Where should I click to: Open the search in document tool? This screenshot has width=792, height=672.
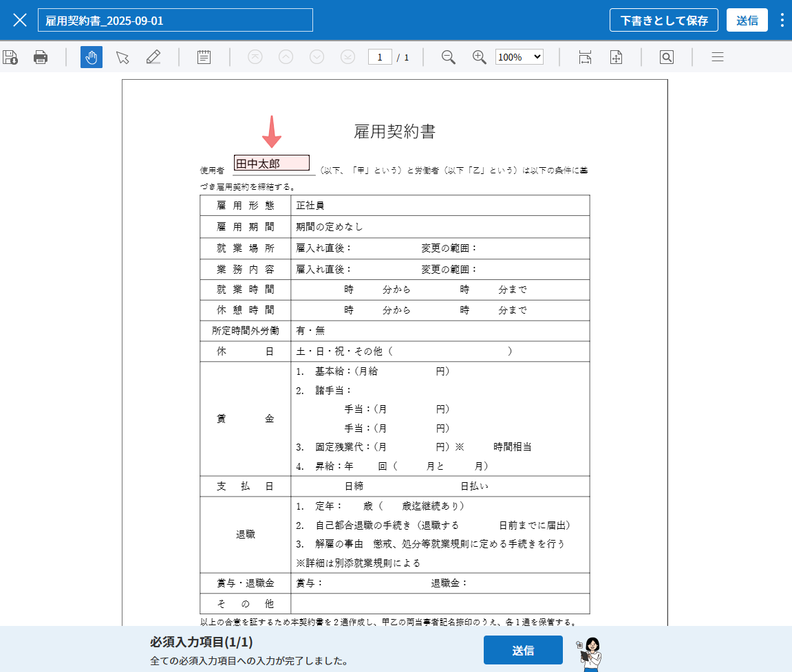coord(666,57)
